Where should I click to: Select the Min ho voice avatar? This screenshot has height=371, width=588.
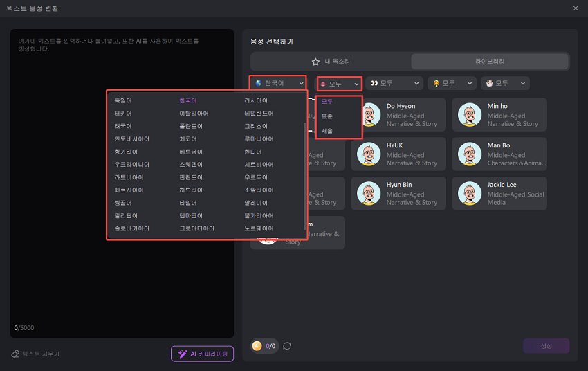(470, 114)
